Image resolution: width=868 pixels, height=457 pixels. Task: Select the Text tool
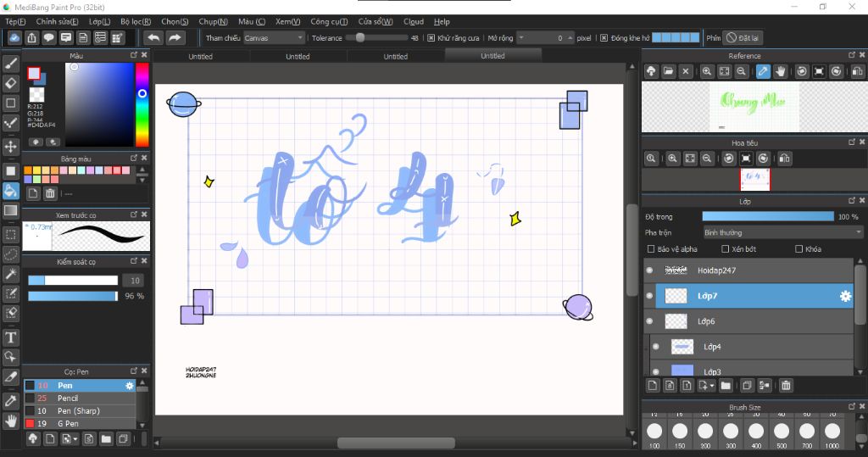pyautogui.click(x=10, y=337)
